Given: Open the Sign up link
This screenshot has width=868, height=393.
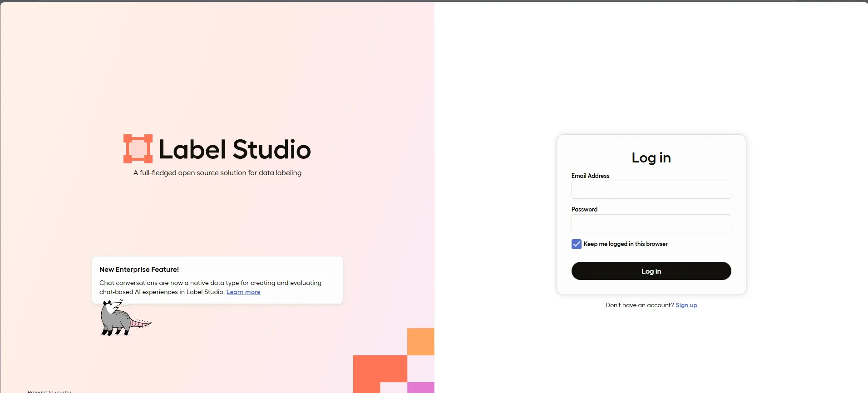Looking at the screenshot, I should pos(686,305).
